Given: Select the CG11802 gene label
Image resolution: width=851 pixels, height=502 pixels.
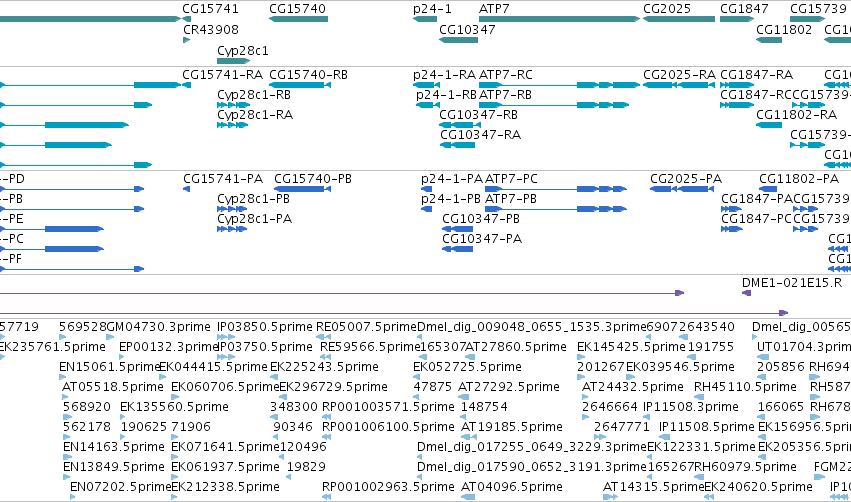Looking at the screenshot, I should [x=784, y=29].
